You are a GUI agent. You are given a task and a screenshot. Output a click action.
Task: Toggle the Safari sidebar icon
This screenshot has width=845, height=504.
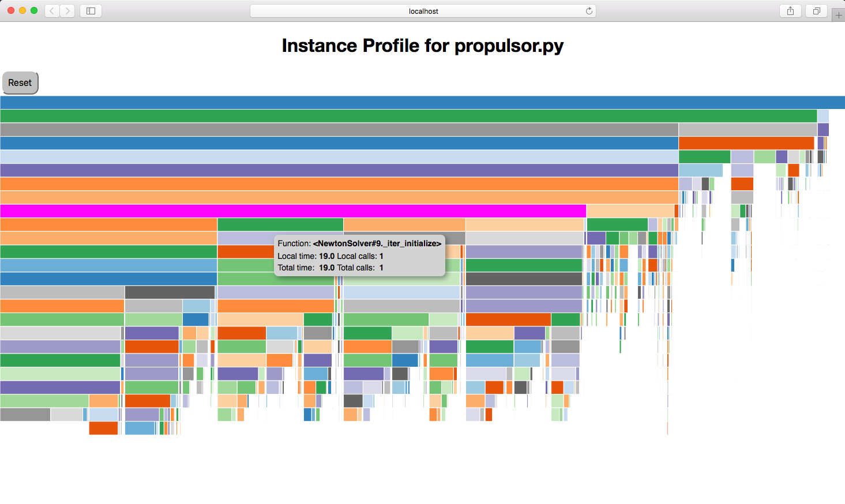point(91,11)
